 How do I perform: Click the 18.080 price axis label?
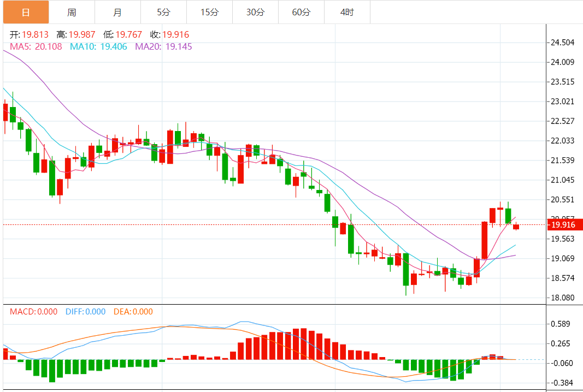click(x=563, y=298)
